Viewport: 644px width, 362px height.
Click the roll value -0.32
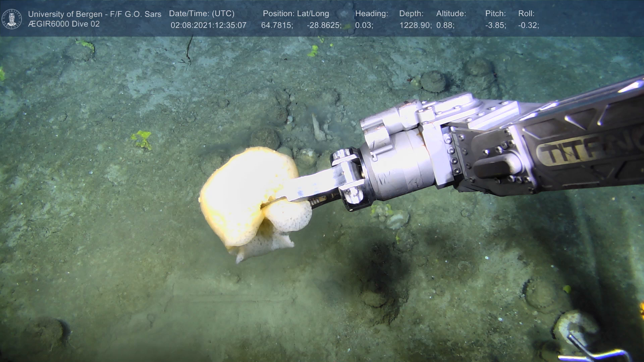(528, 25)
